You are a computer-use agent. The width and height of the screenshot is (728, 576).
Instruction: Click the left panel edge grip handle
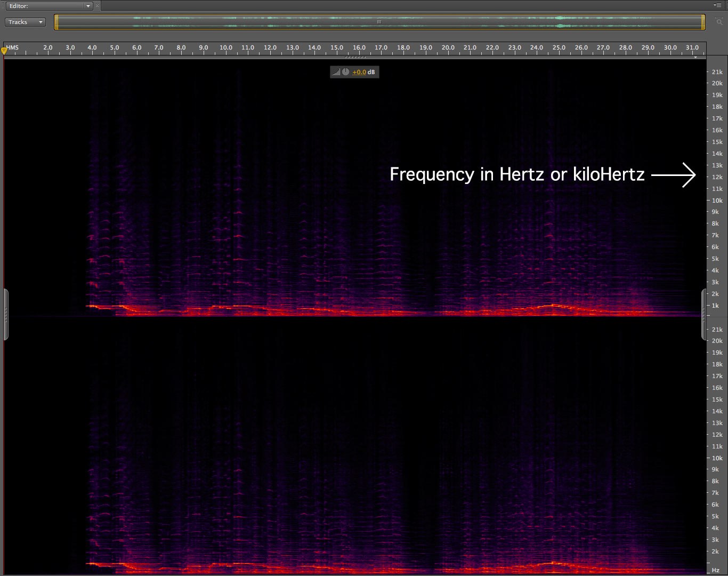point(6,315)
